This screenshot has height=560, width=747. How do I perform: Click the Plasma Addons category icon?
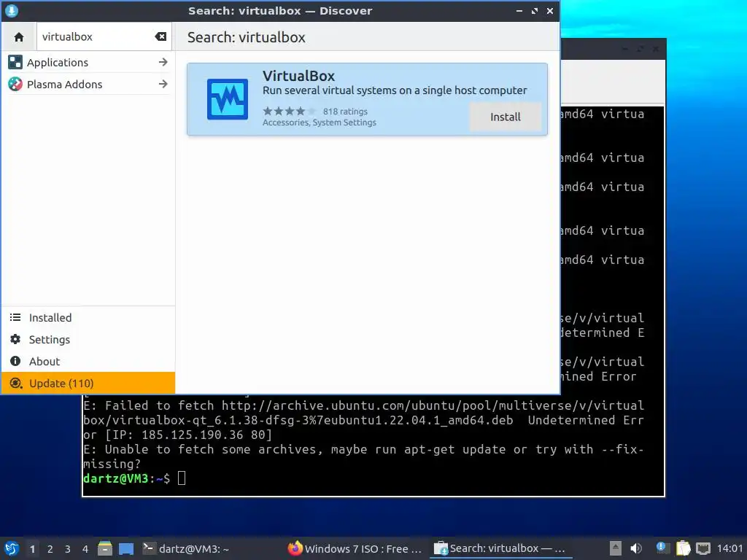[x=15, y=84]
